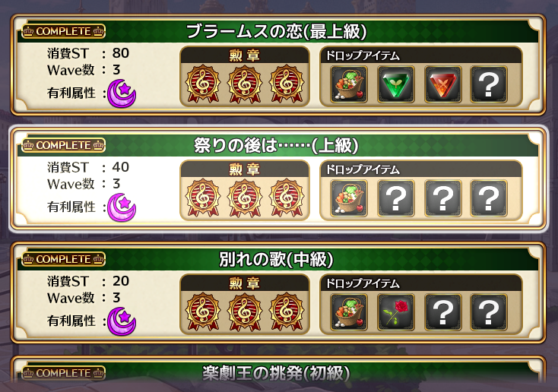Click the moon attribute icon in ブラームスの恋
Screen dimensions: 558x392
pos(122,93)
